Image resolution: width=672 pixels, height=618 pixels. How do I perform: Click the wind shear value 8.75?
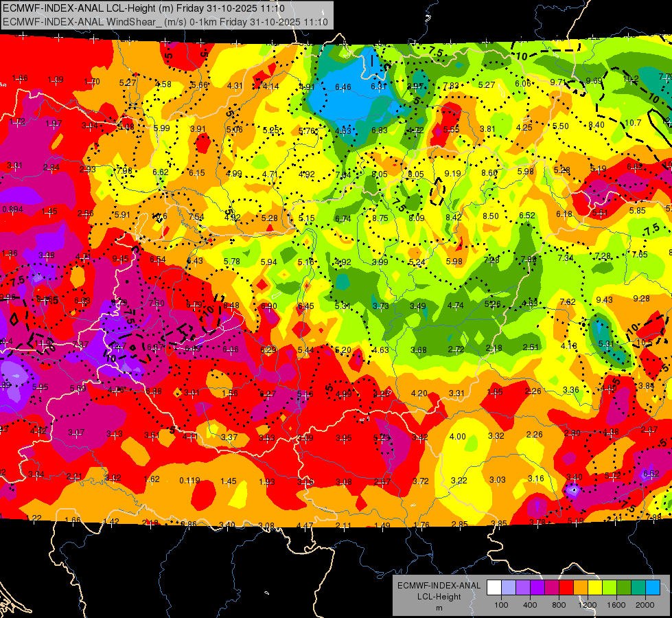380,218
